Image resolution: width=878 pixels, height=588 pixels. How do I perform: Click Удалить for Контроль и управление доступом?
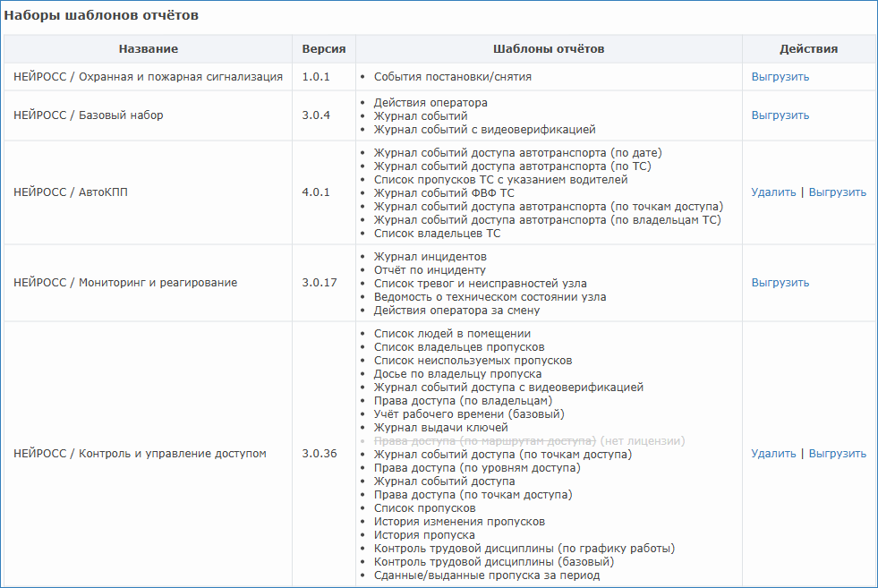point(773,454)
